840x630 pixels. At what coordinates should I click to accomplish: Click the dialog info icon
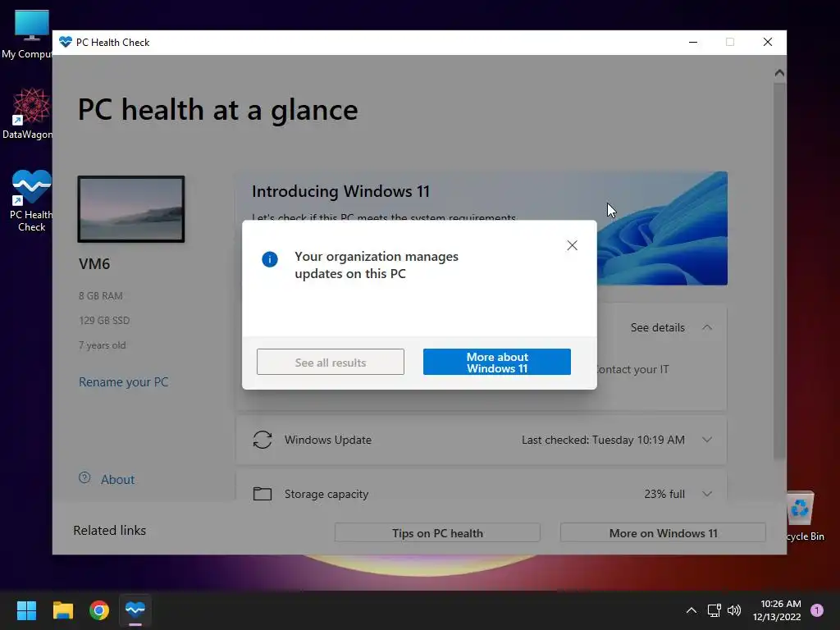(x=269, y=259)
